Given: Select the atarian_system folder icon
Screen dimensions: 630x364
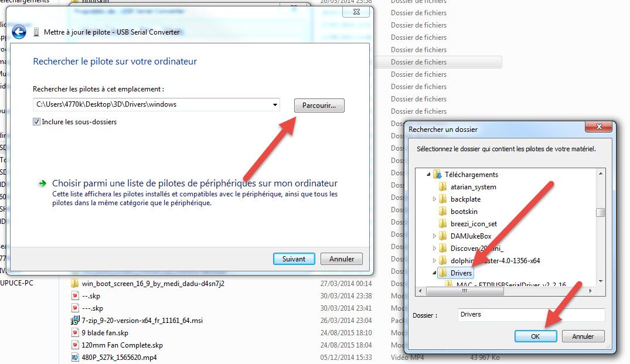Looking at the screenshot, I should coord(443,187).
